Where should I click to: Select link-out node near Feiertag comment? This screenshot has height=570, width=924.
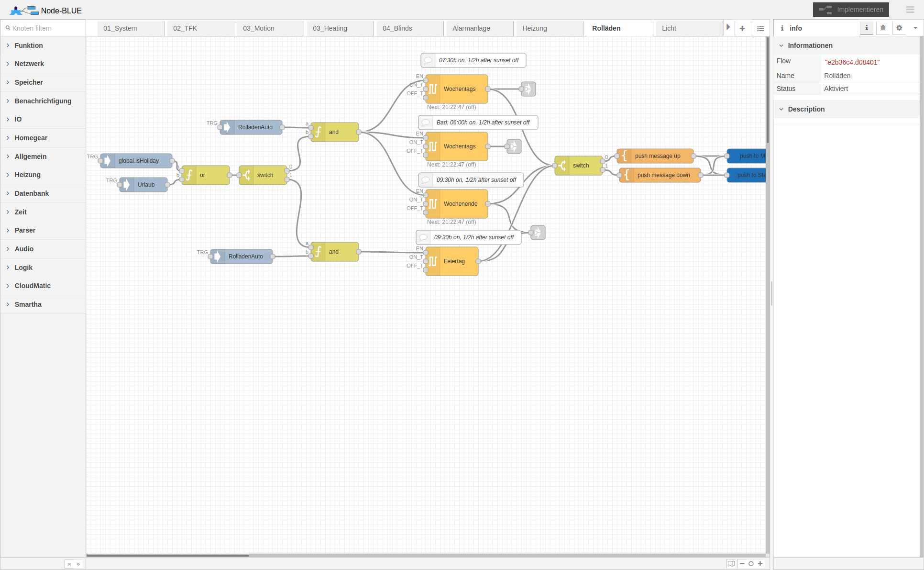pos(538,233)
